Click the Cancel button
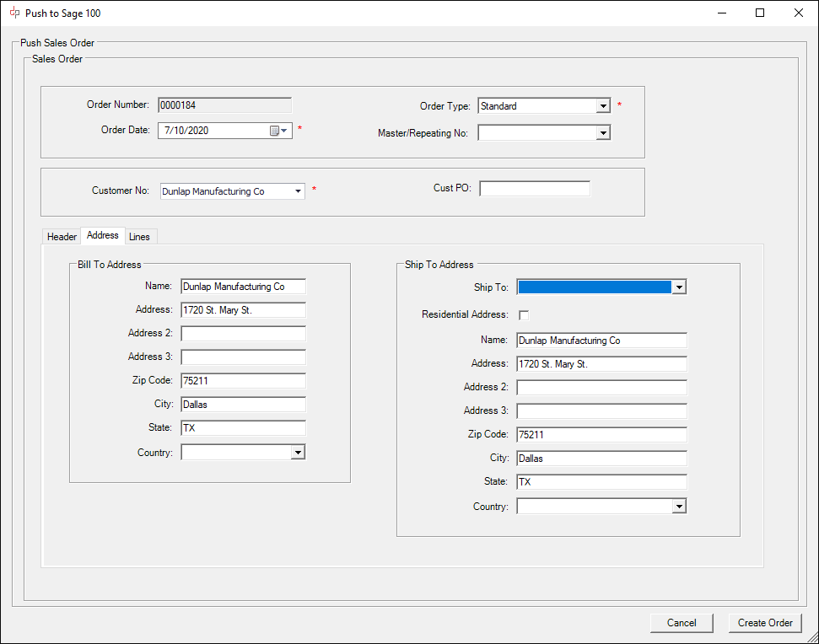The image size is (819, 644). [682, 623]
